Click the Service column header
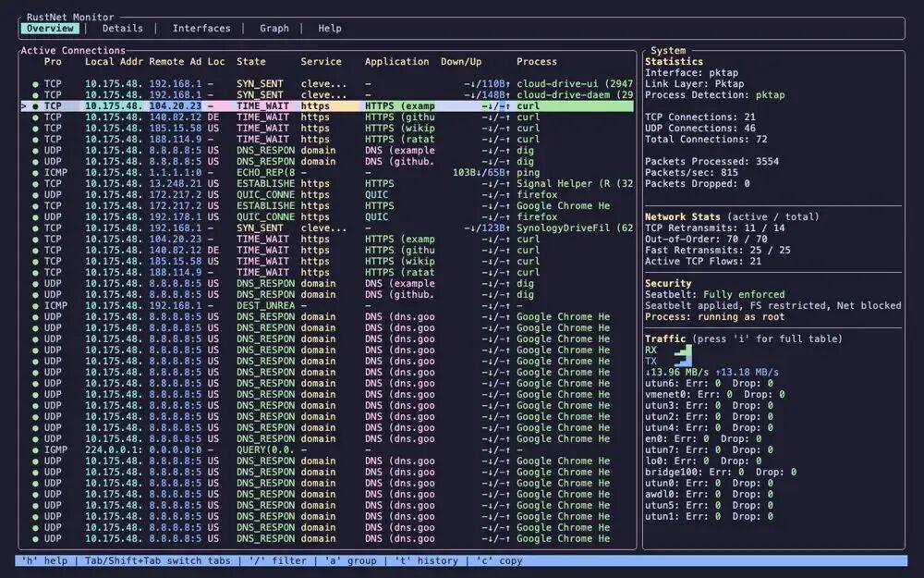The height and width of the screenshot is (578, 924). (x=322, y=61)
